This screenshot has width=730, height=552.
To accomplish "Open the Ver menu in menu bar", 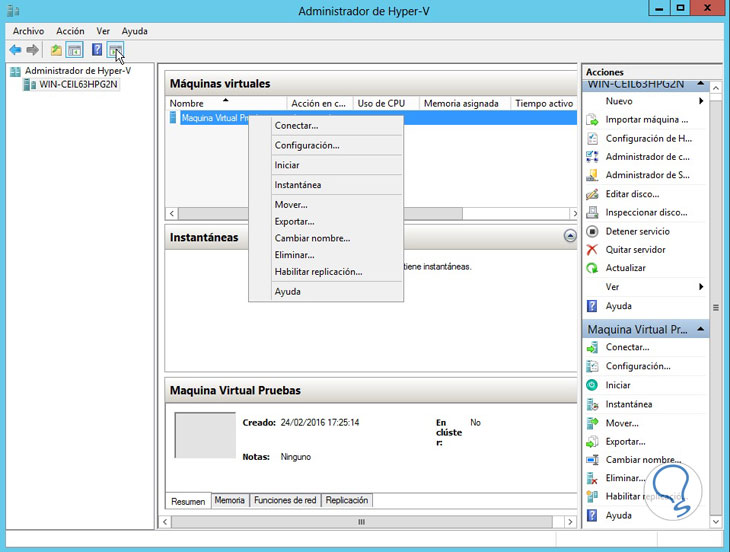I will pos(103,31).
